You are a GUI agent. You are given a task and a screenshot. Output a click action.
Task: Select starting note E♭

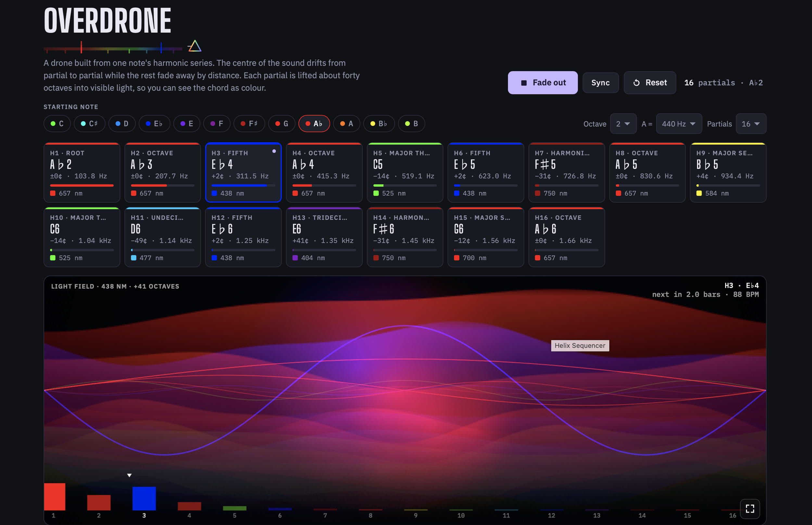(154, 123)
